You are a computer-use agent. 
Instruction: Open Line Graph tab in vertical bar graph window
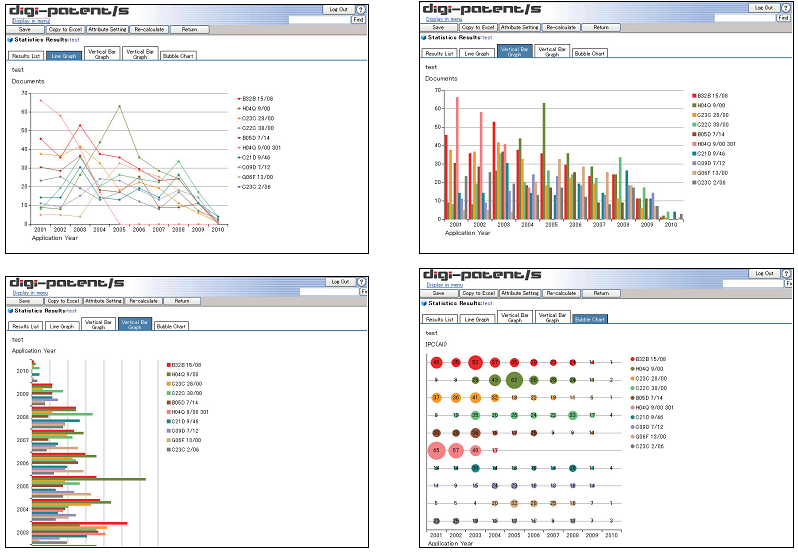pyautogui.click(x=477, y=53)
